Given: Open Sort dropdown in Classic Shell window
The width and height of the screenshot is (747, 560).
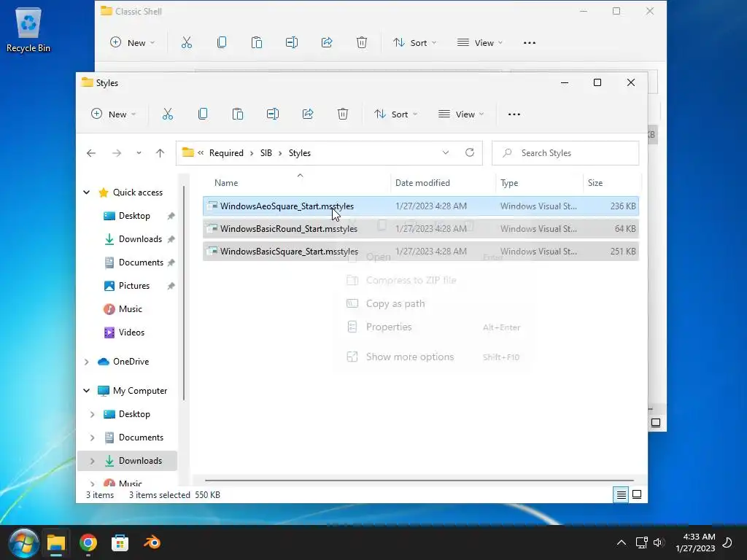Looking at the screenshot, I should (415, 43).
